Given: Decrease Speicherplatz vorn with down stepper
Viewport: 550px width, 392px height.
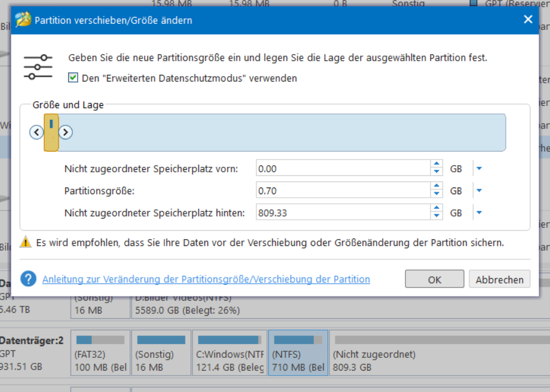Looking at the screenshot, I should point(436,172).
